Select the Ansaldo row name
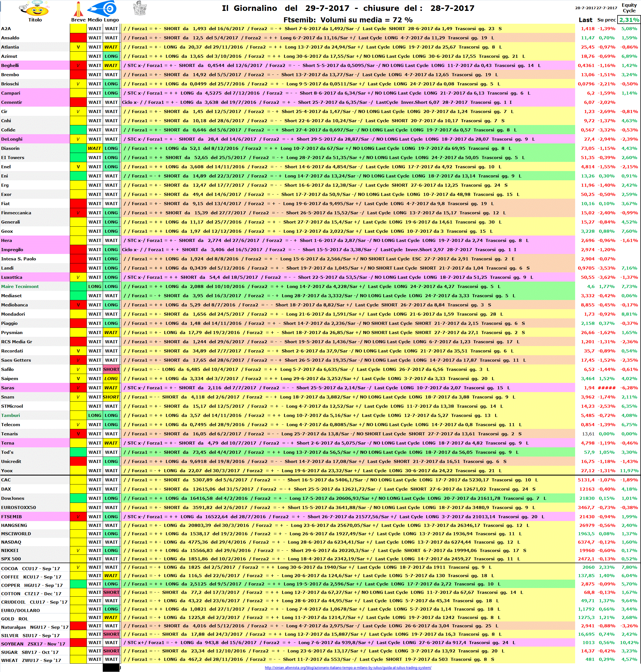This screenshot has height=672, width=641. [x=35, y=38]
